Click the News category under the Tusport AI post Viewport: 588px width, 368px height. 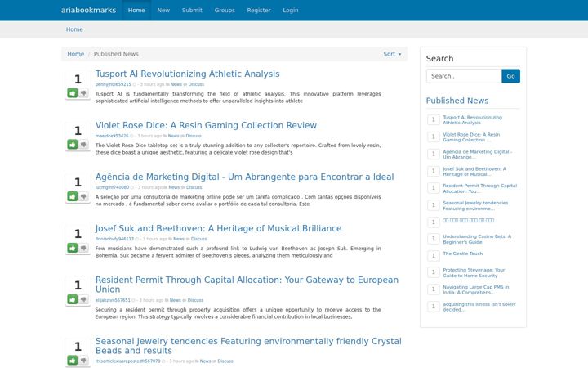coord(176,84)
